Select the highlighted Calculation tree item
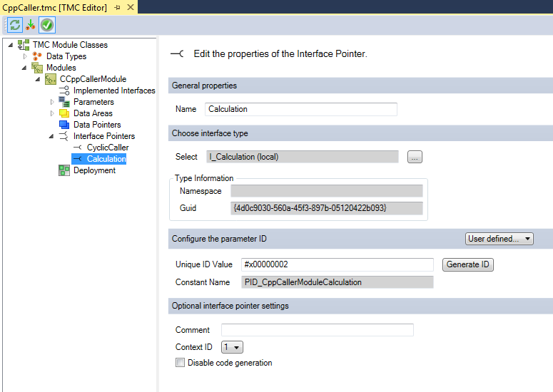Image resolution: width=553 pixels, height=392 pixels. tap(106, 159)
